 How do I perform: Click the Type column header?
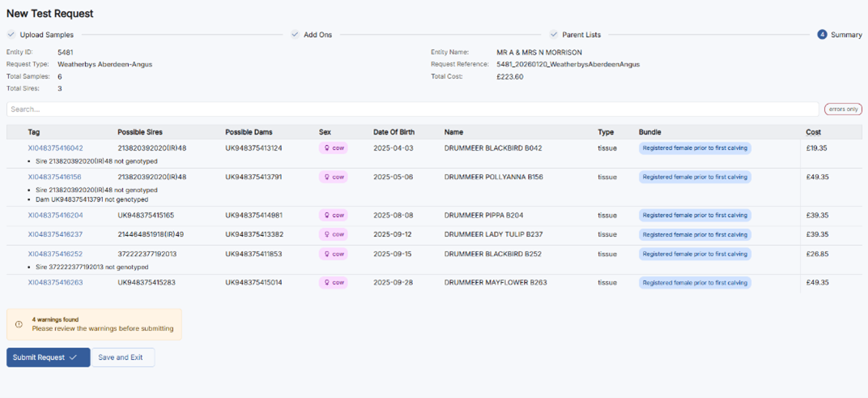pos(606,132)
